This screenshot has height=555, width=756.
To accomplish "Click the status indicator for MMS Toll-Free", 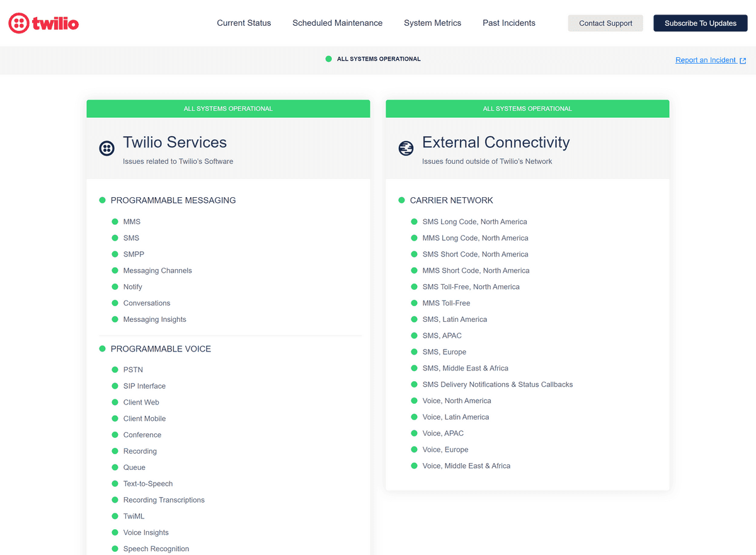I will [414, 303].
